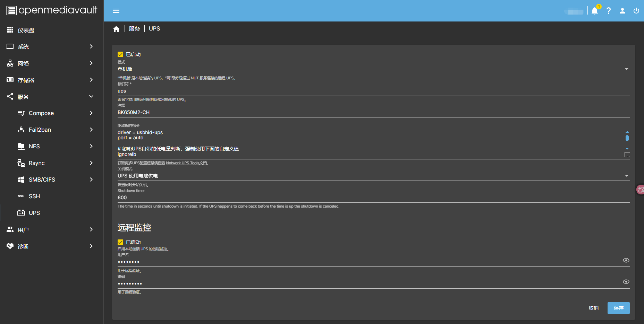Open the 模式 dropdown showing 单机版
Screen dimensions: 644x324
pos(373,69)
